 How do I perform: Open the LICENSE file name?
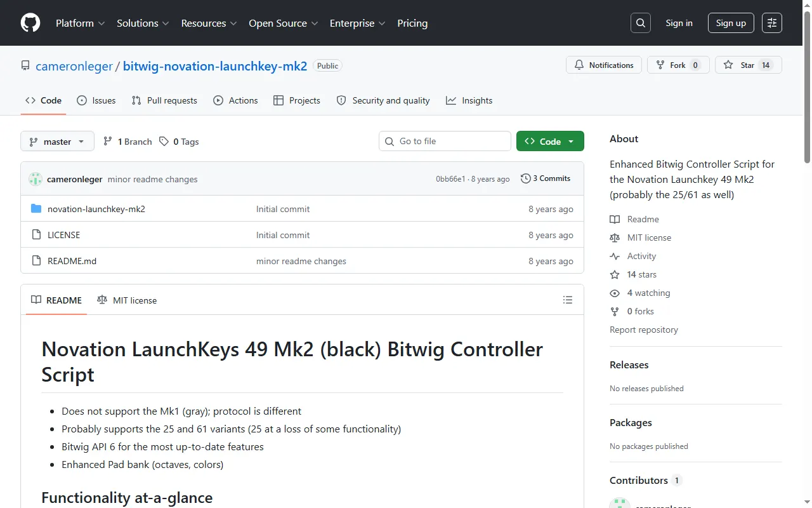pyautogui.click(x=64, y=235)
